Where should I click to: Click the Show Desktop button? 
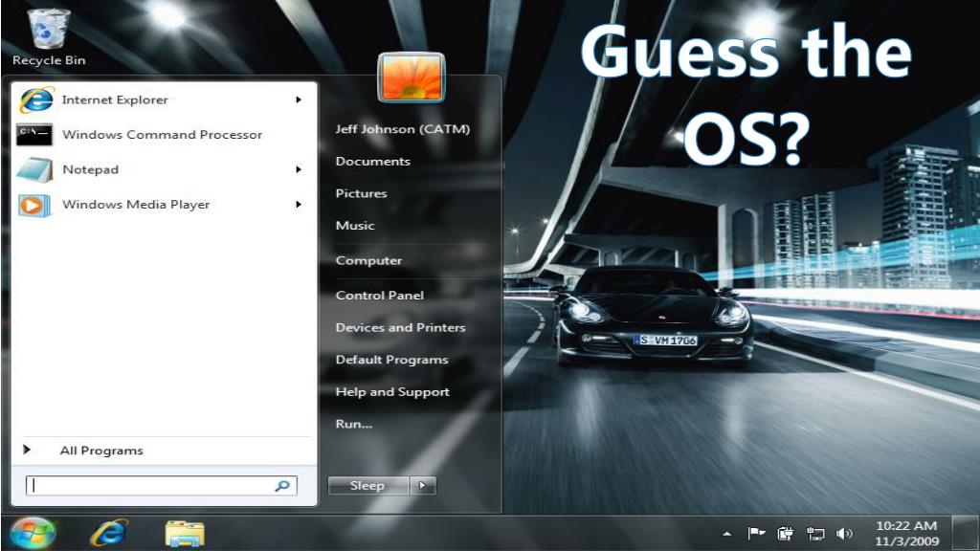pyautogui.click(x=966, y=533)
